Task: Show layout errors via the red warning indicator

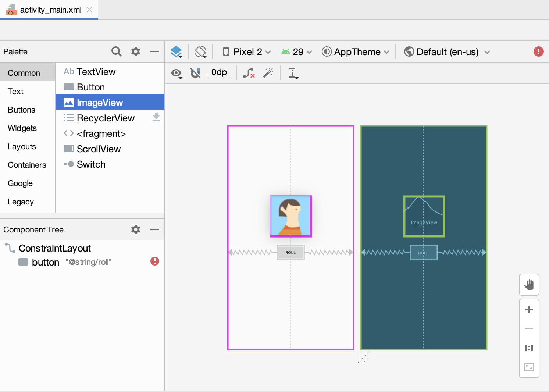Action: point(538,51)
